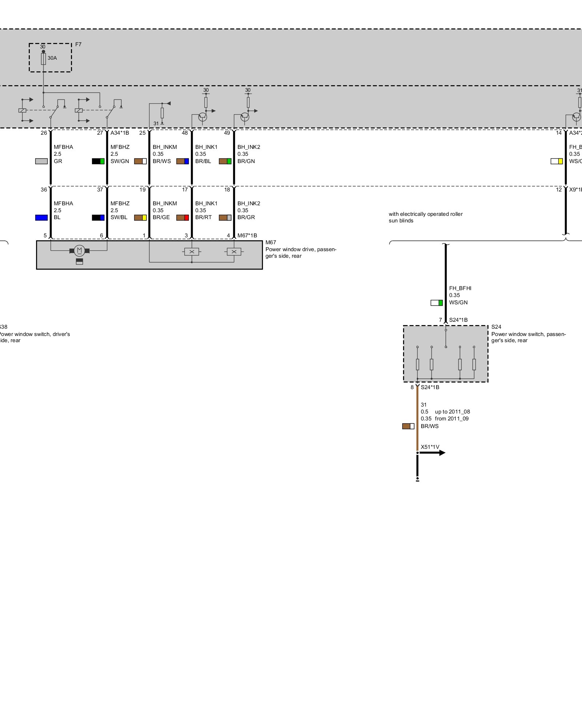The height and width of the screenshot is (728, 582).
Task: Click the 30A fuse symbol in F7
Action: point(43,59)
